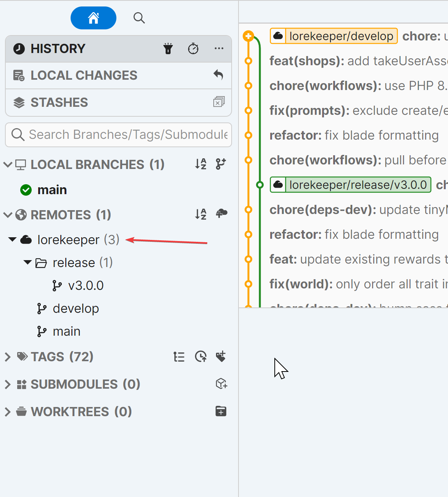The image size is (448, 497).
Task: Click the stopwatch icon in History row
Action: point(193,48)
